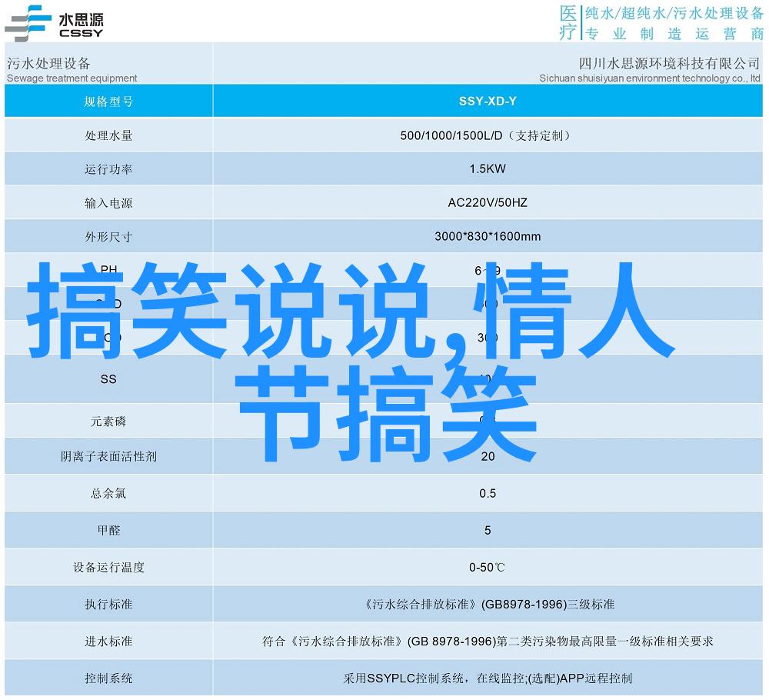Click the 污水处理设备 heading
The height and width of the screenshot is (700, 769).
48,63
